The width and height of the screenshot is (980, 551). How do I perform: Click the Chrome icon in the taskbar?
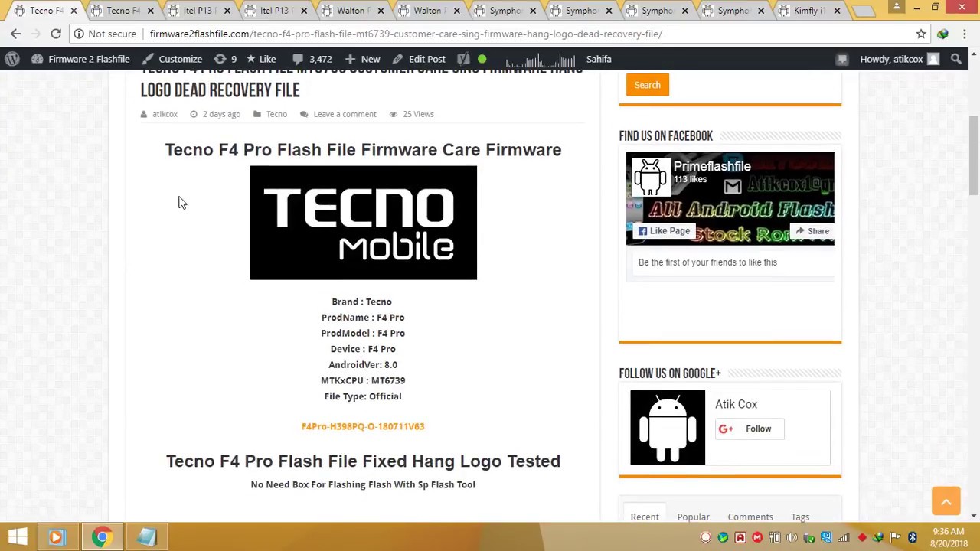[x=101, y=537]
